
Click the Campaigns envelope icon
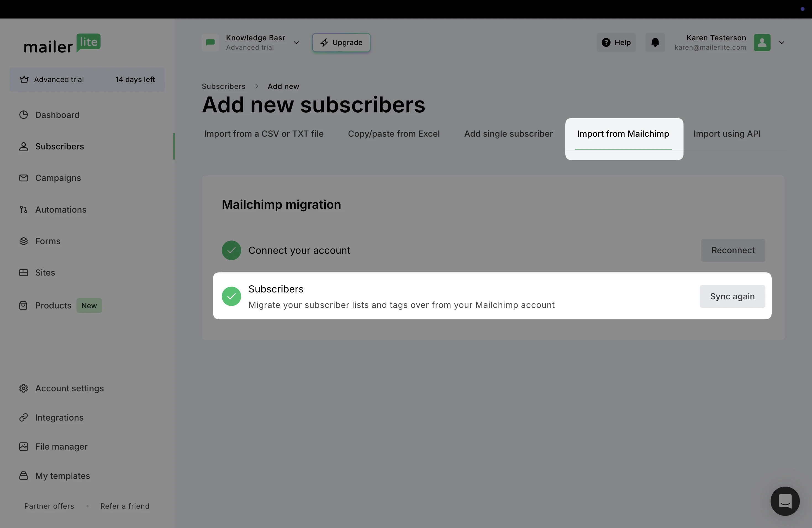pyautogui.click(x=23, y=178)
